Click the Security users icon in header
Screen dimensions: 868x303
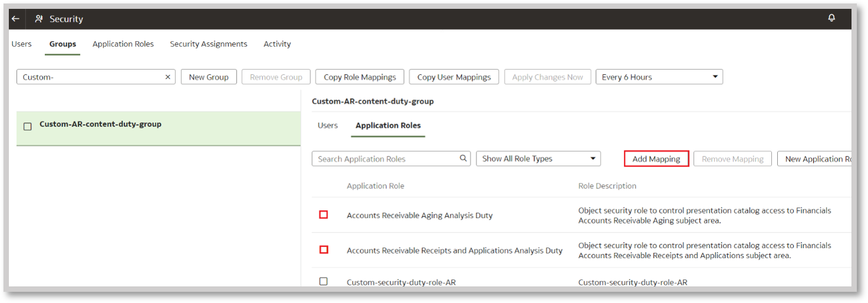coord(39,19)
